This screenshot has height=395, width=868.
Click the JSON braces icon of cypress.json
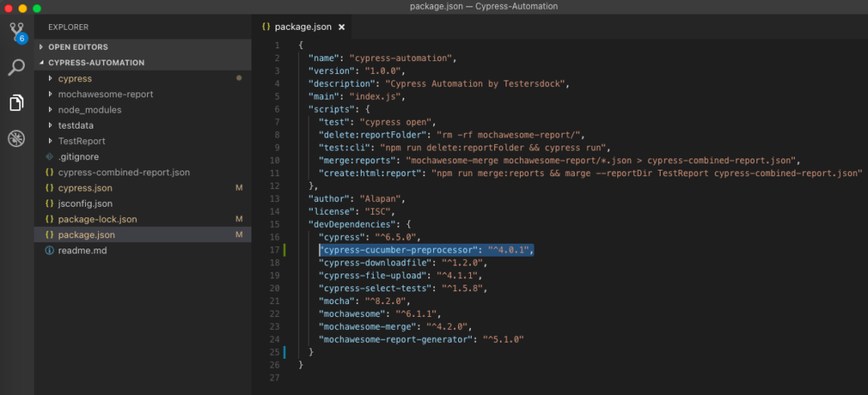49,187
